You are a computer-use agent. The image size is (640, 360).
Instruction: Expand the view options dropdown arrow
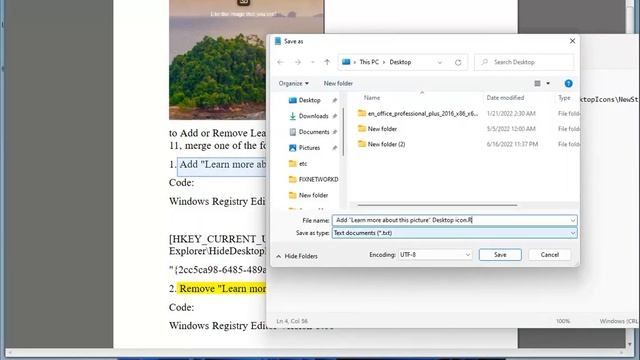(x=548, y=83)
